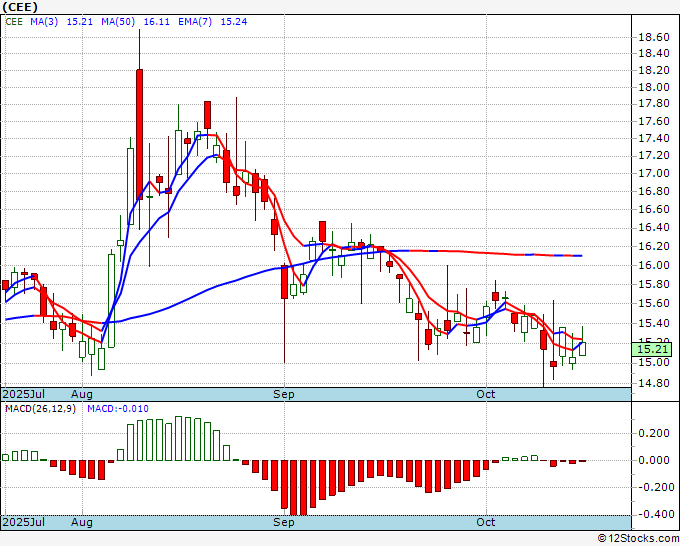Image resolution: width=680 pixels, height=546 pixels.
Task: Click the 17.40 price axis label
Action: 654,138
